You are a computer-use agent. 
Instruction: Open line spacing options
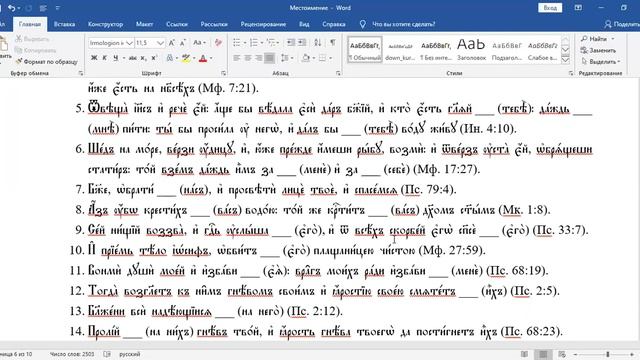[x=285, y=58]
